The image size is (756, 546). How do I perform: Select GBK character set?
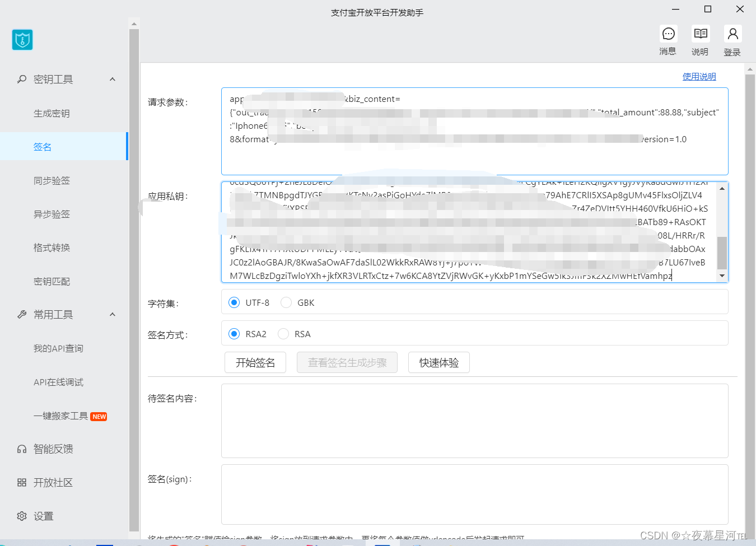point(286,302)
